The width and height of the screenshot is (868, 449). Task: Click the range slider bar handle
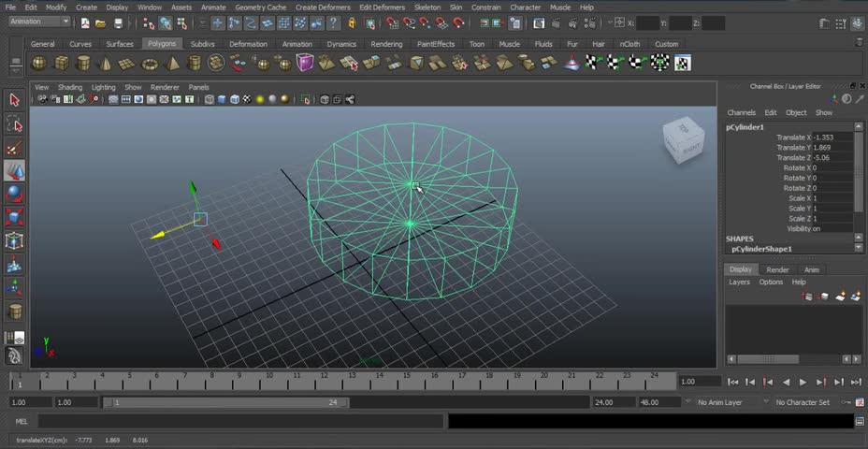pyautogui.click(x=226, y=402)
